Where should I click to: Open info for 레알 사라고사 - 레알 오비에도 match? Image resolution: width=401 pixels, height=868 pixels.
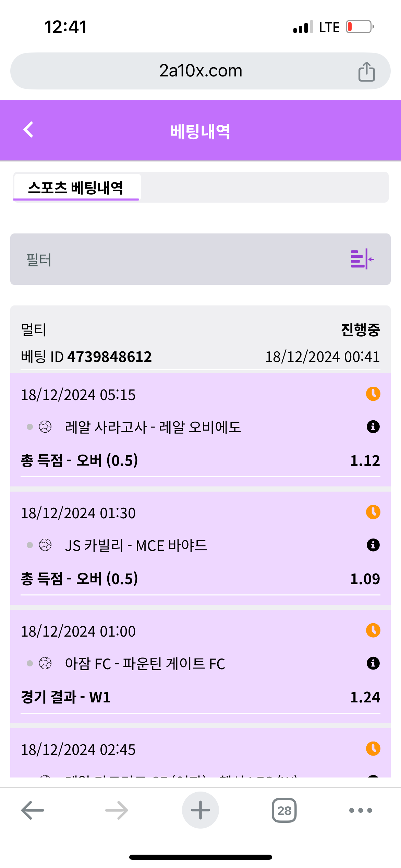tap(373, 427)
